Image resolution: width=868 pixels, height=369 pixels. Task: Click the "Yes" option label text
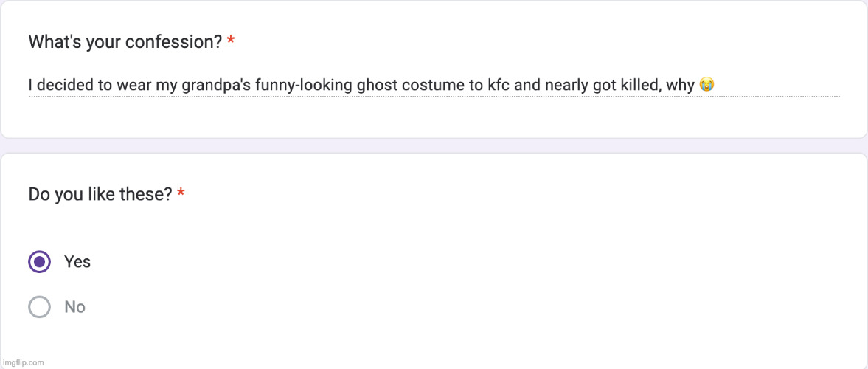[77, 262]
